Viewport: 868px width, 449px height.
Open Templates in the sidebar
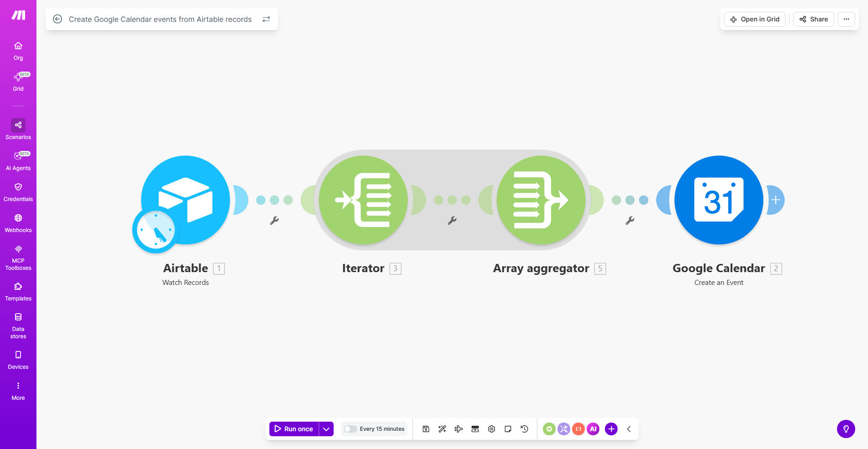[18, 292]
